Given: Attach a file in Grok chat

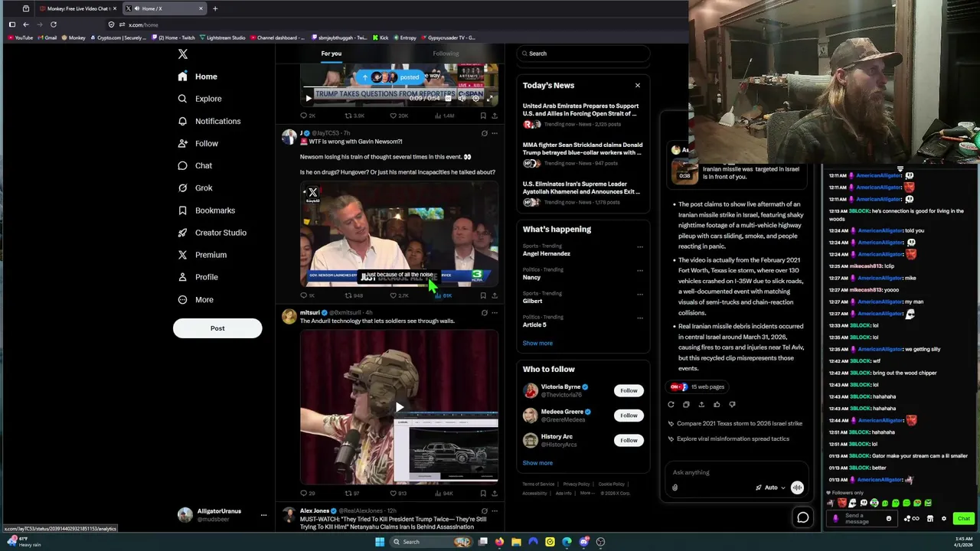Looking at the screenshot, I should pyautogui.click(x=675, y=488).
